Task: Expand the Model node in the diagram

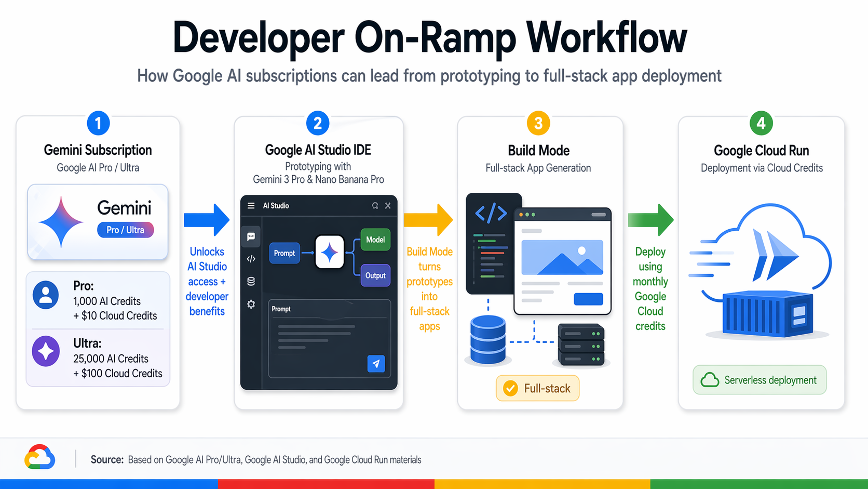Action: 375,240
